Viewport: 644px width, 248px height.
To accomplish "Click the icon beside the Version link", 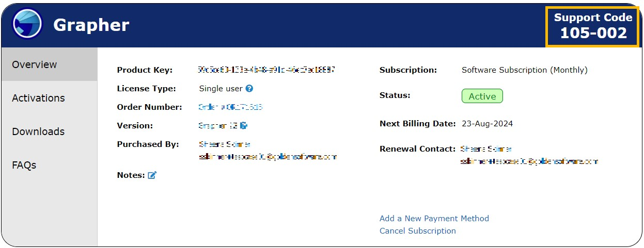I will point(244,126).
